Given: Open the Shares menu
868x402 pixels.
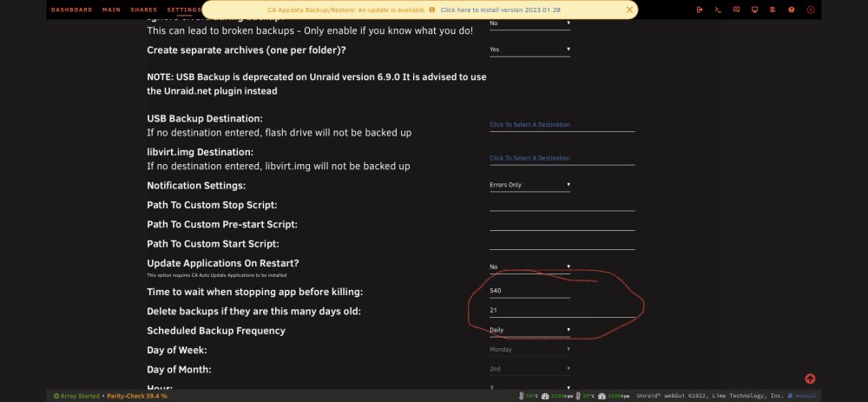Looking at the screenshot, I should click(x=144, y=10).
